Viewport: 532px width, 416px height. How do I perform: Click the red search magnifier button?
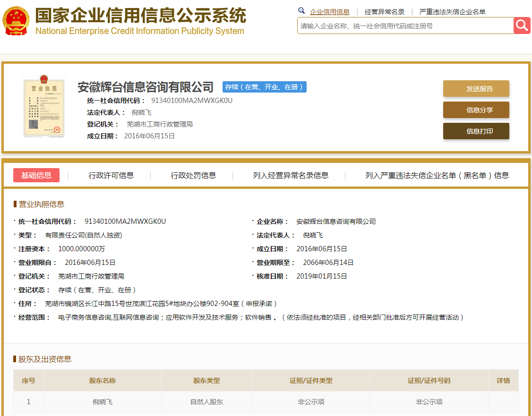522,25
